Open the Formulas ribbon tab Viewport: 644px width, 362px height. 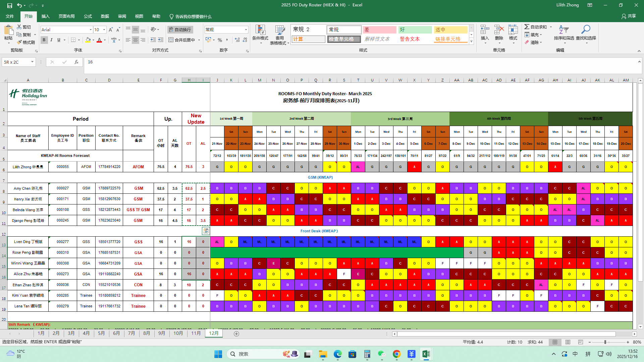(x=88, y=16)
